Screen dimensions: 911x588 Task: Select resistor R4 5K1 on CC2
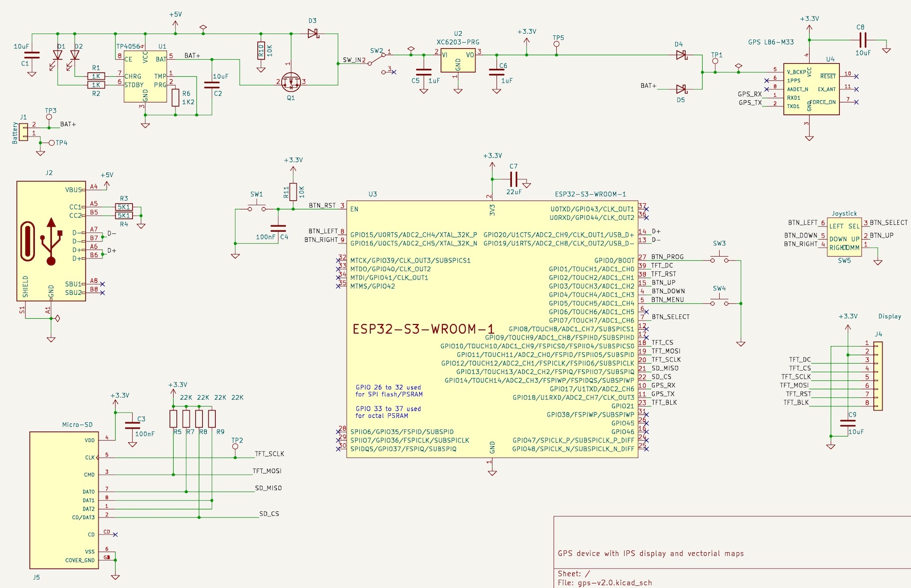tap(124, 215)
